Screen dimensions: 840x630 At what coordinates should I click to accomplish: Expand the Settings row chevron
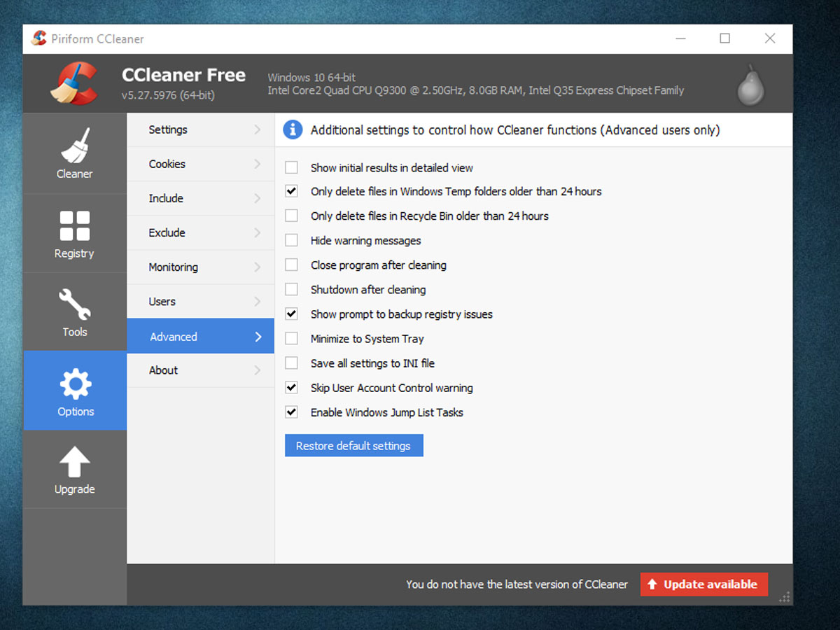point(258,129)
